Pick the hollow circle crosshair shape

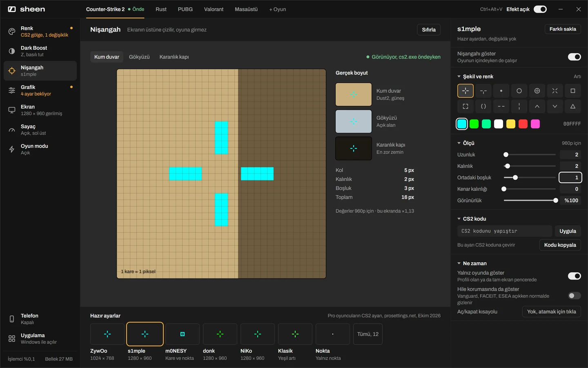[x=519, y=91]
